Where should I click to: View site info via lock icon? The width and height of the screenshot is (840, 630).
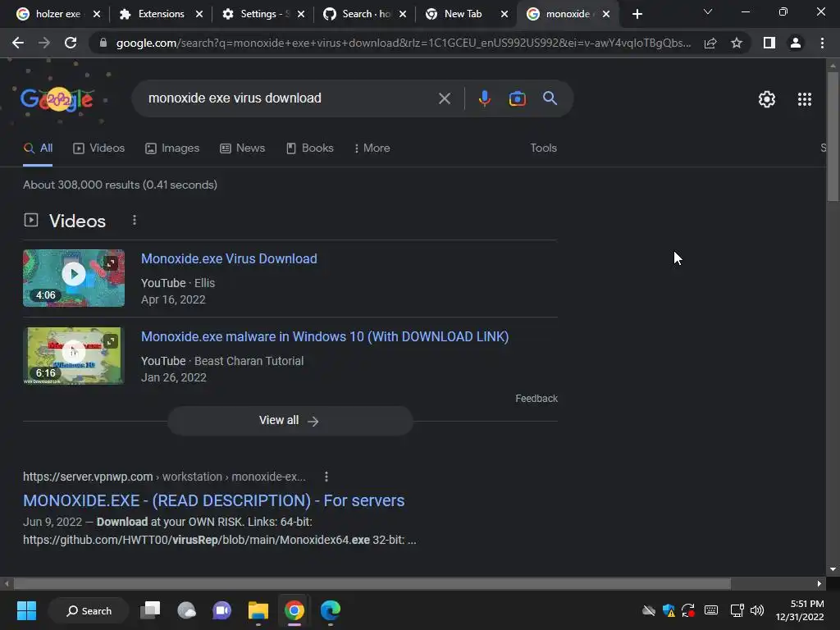pos(103,43)
